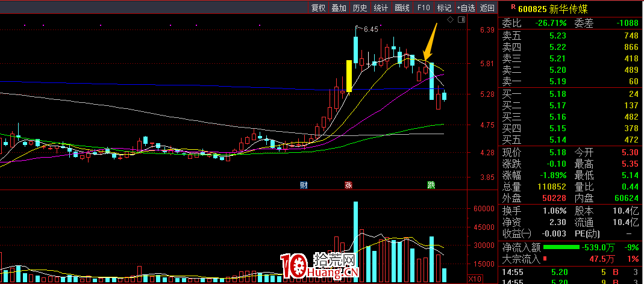Screen dimensions: 644x284
Task: Click the 标记 mark button
Action: click(444, 7)
